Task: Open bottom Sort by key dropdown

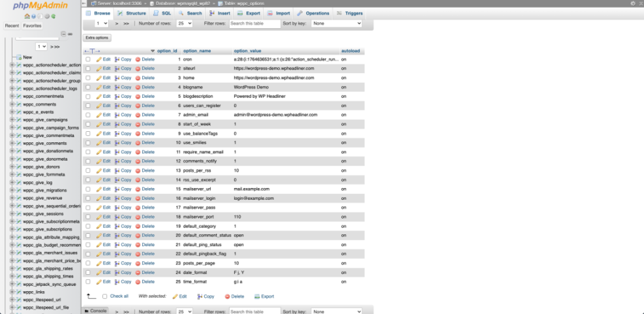Action: tap(337, 311)
